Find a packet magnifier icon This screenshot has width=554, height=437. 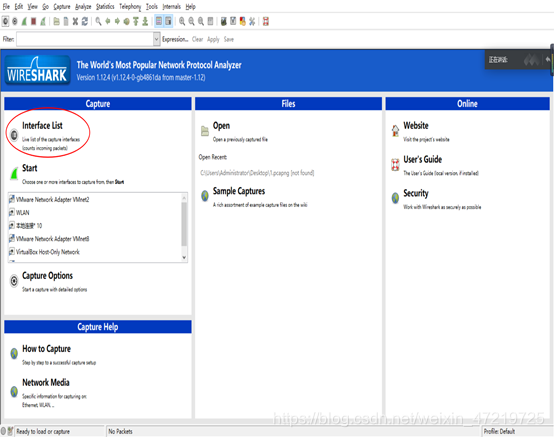pyautogui.click(x=98, y=22)
